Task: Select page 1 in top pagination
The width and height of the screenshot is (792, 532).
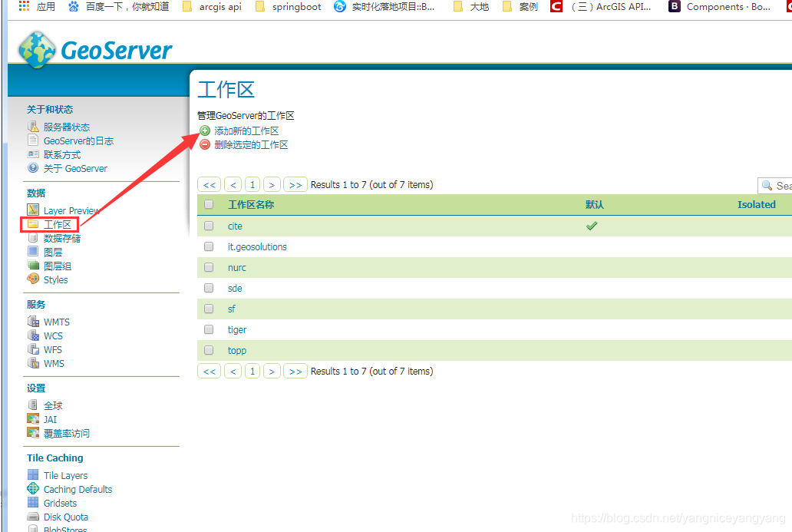Action: pos(252,184)
